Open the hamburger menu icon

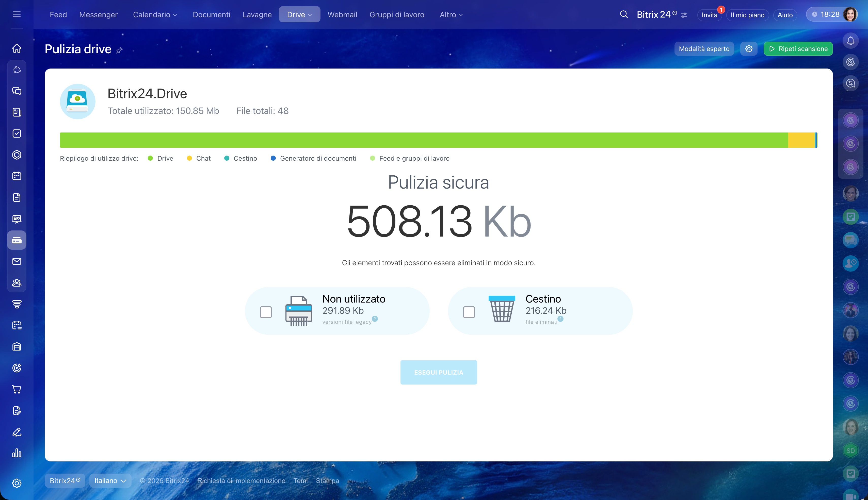click(17, 14)
